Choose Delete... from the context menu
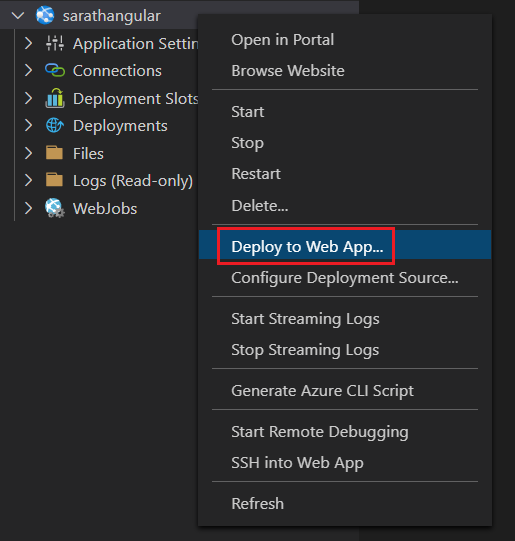The image size is (515, 541). tap(345, 206)
